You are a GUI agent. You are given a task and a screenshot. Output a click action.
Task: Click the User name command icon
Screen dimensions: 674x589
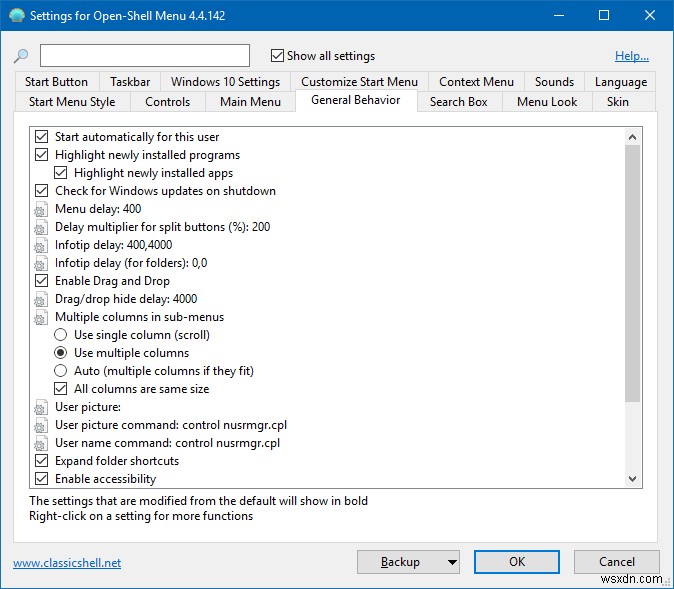[x=41, y=443]
